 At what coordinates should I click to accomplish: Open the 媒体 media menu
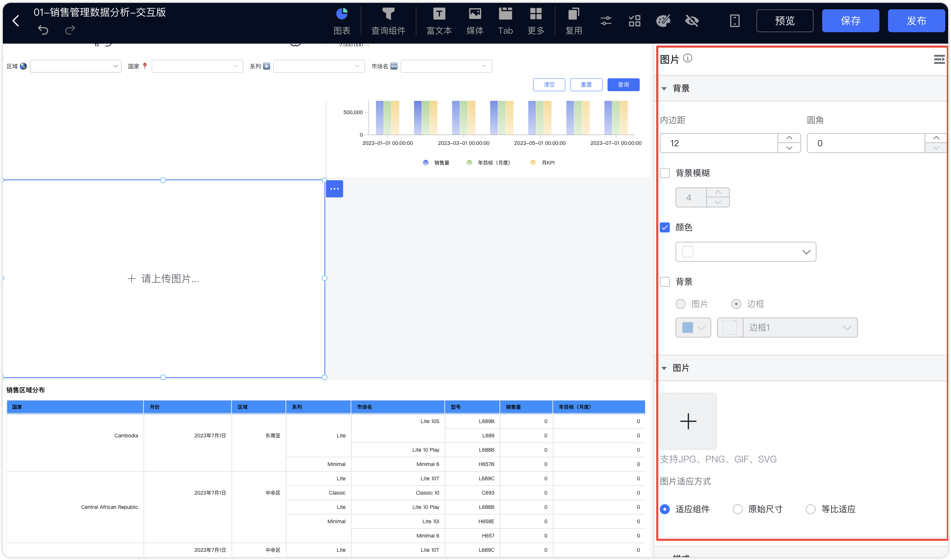point(474,21)
